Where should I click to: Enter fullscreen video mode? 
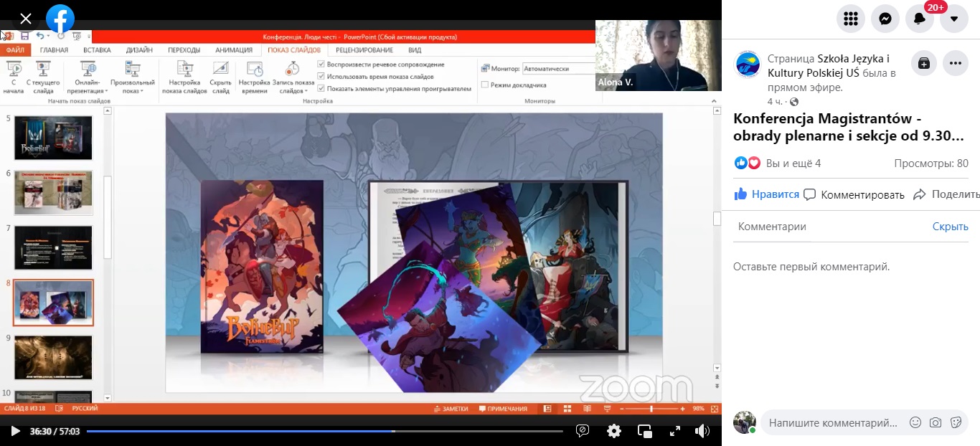pos(674,431)
